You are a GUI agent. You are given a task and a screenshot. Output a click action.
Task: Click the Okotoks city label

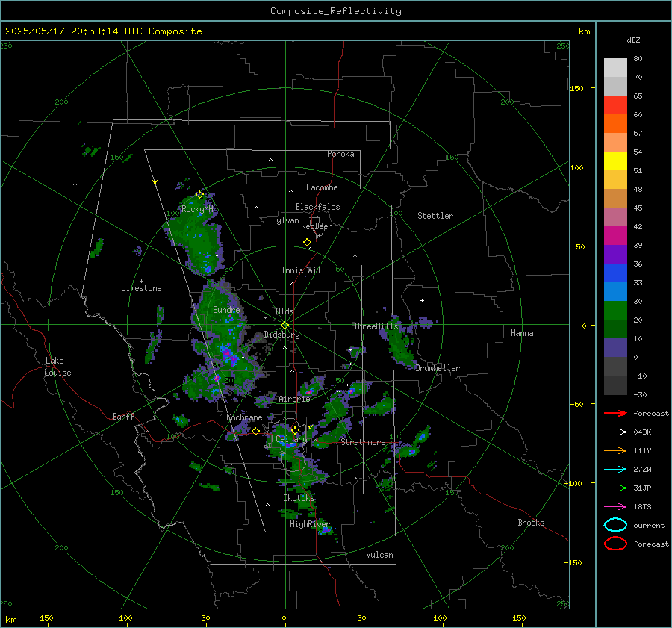coord(299,497)
